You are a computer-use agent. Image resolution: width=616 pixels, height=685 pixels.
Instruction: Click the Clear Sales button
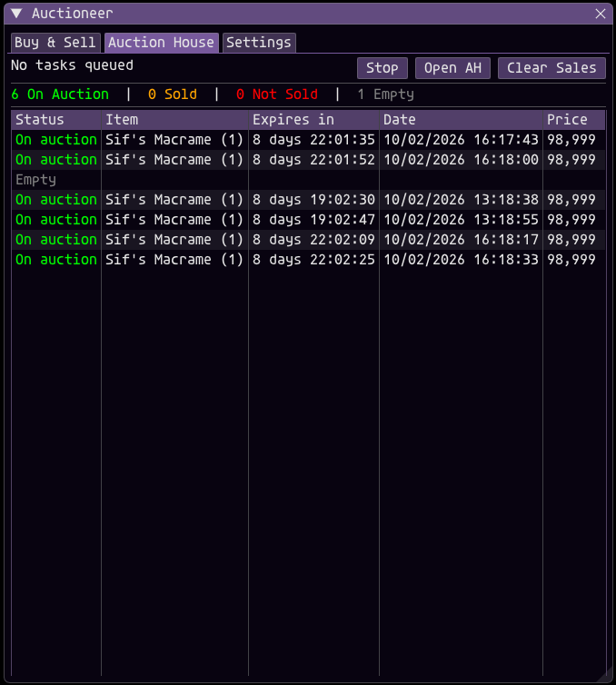[x=551, y=68]
